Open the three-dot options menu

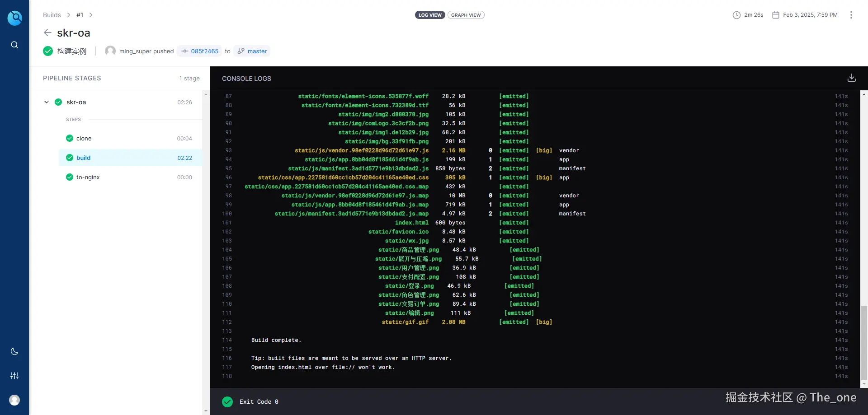(x=851, y=15)
